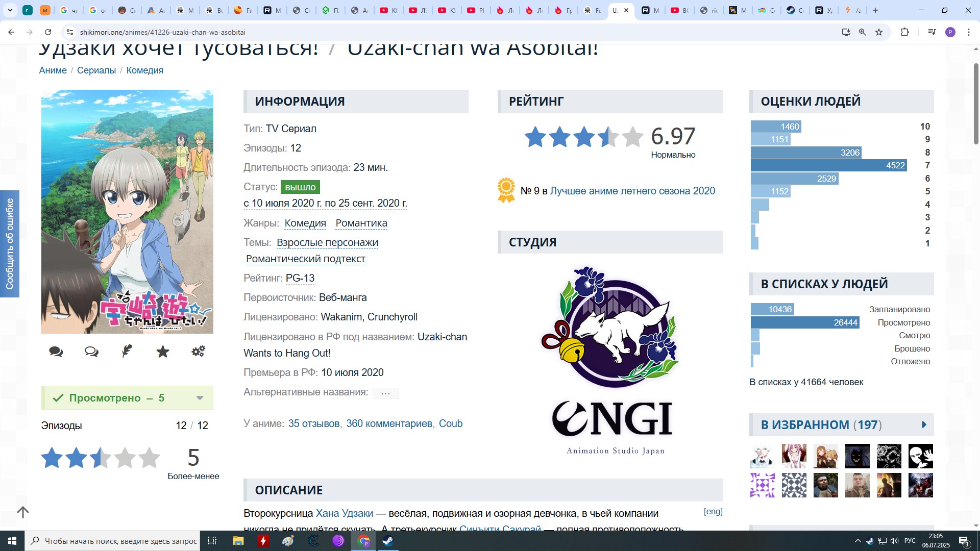Open the Комедия breadcrumb link

click(x=144, y=70)
